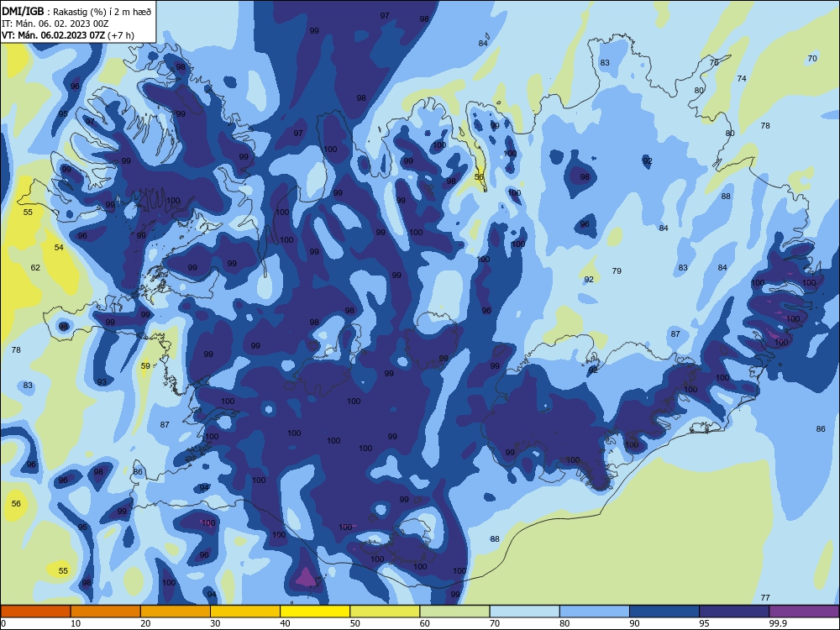Click the purple 99.9+ legend swatch

pos(804,612)
